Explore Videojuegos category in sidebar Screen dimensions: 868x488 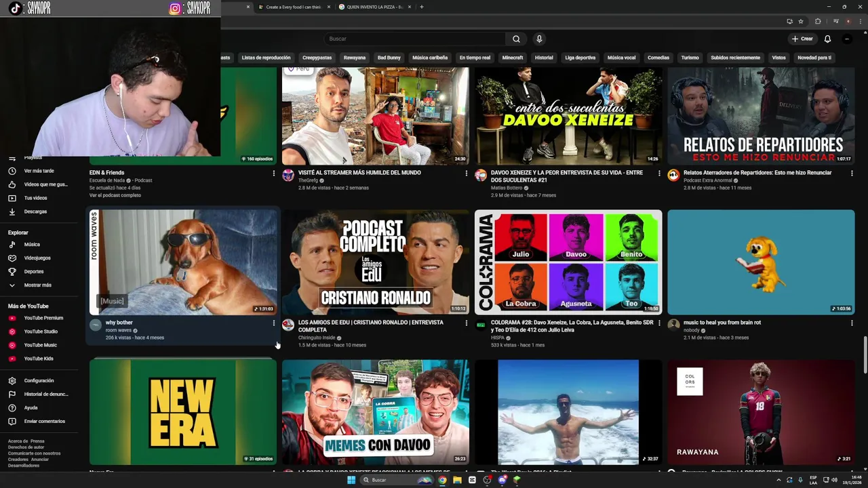tap(37, 258)
